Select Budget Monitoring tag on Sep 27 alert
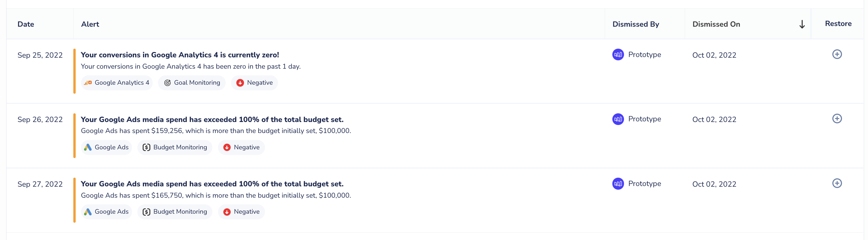 tap(175, 212)
